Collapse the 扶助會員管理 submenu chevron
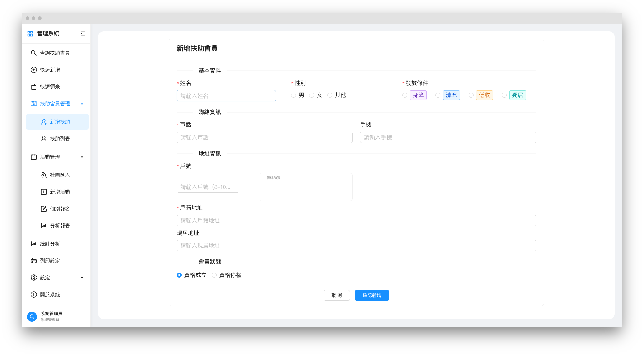 pyautogui.click(x=82, y=104)
